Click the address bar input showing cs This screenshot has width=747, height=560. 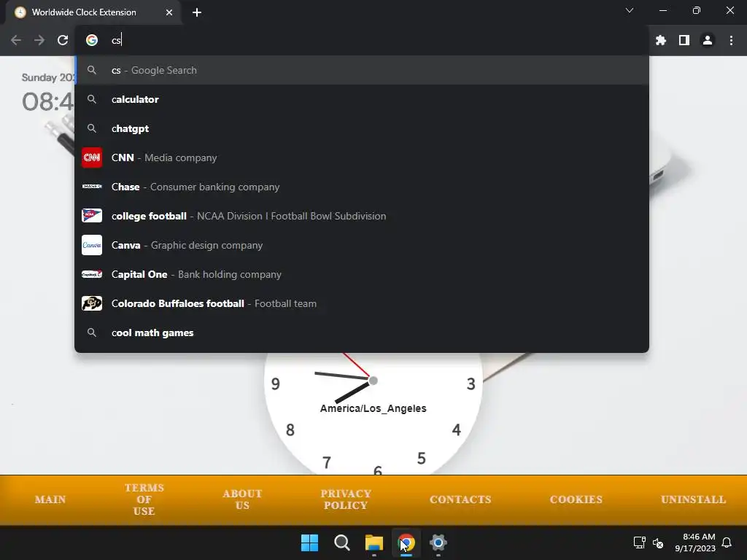(362, 41)
